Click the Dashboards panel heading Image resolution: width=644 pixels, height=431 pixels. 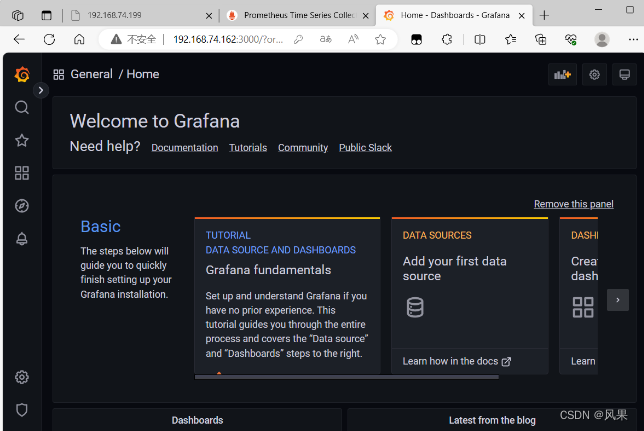197,420
